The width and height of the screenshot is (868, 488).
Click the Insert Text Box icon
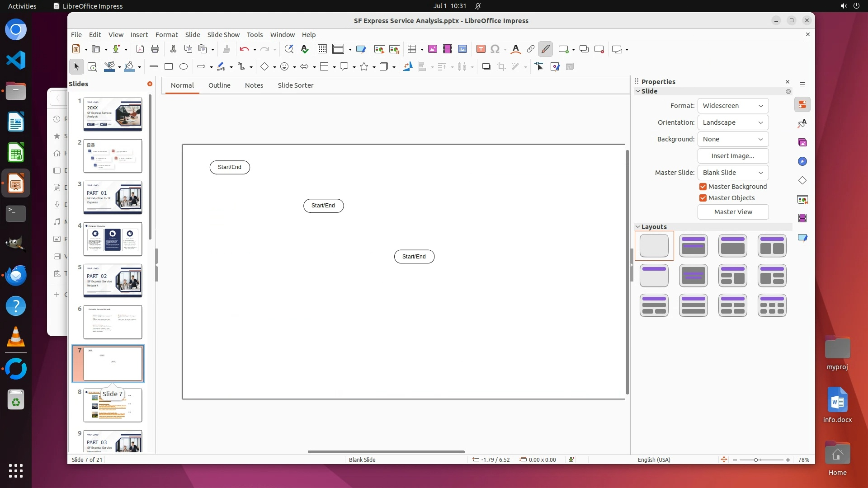pos(481,49)
